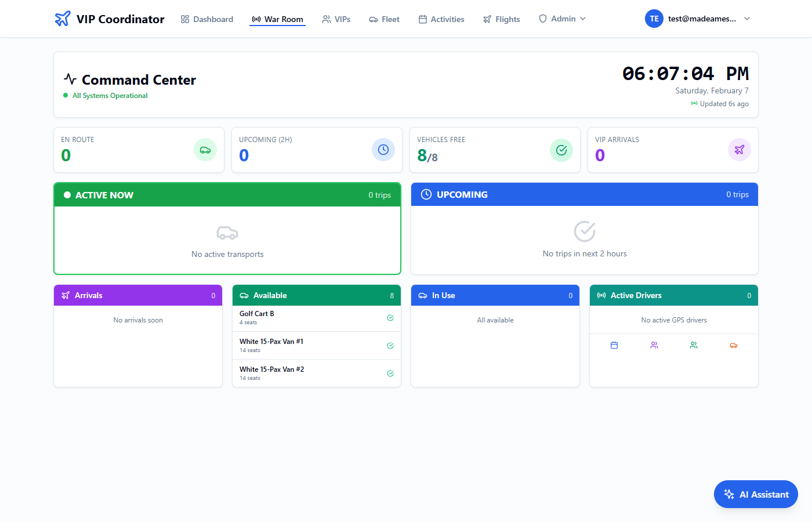This screenshot has width=812, height=522.
Task: Open the Flights page
Action: click(501, 19)
